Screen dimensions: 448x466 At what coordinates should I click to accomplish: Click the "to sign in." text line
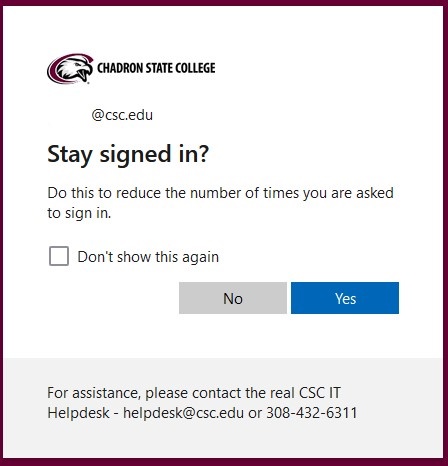[x=79, y=213]
